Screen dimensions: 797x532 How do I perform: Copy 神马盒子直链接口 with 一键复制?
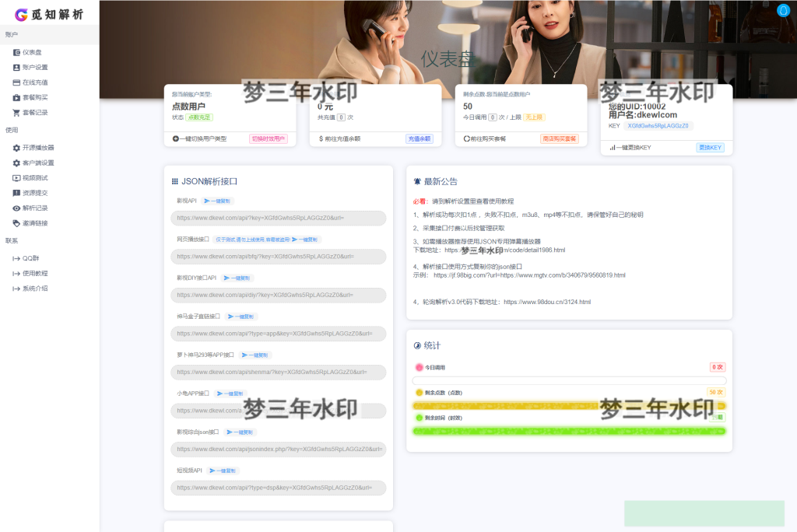pyautogui.click(x=241, y=317)
